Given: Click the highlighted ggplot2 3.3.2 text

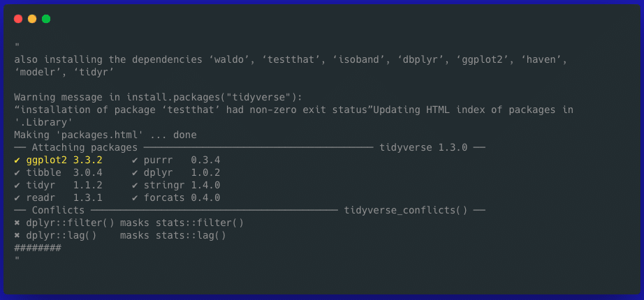Looking at the screenshot, I should tap(64, 160).
